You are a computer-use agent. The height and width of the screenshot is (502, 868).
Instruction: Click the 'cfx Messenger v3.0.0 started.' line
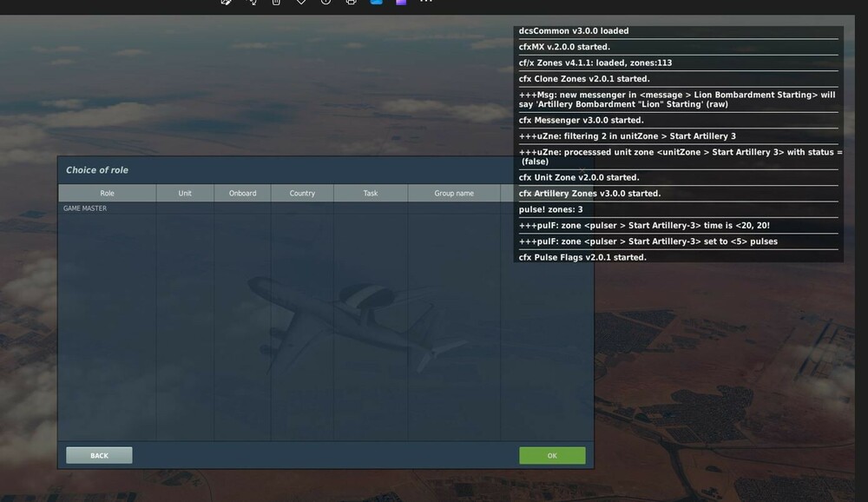(581, 120)
